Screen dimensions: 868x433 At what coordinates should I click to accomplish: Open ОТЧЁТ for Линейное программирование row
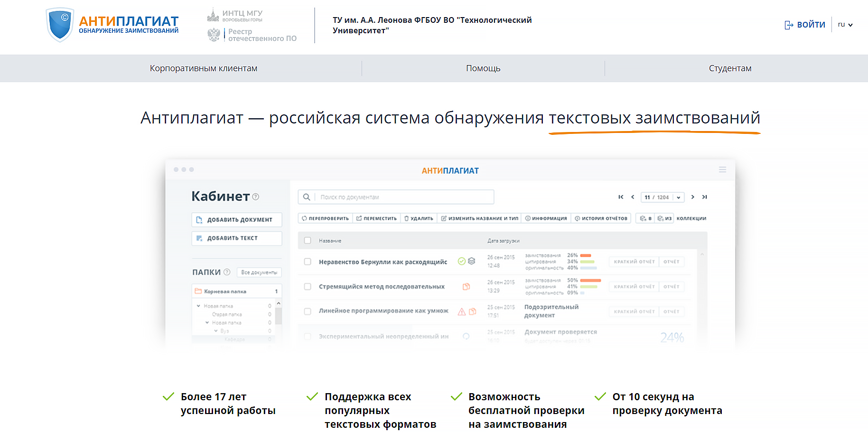(672, 311)
